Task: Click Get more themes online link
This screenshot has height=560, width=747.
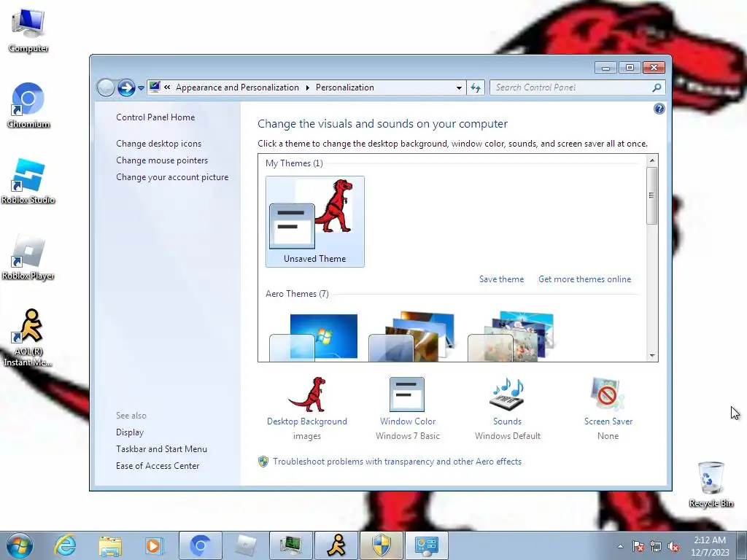Action: (584, 279)
